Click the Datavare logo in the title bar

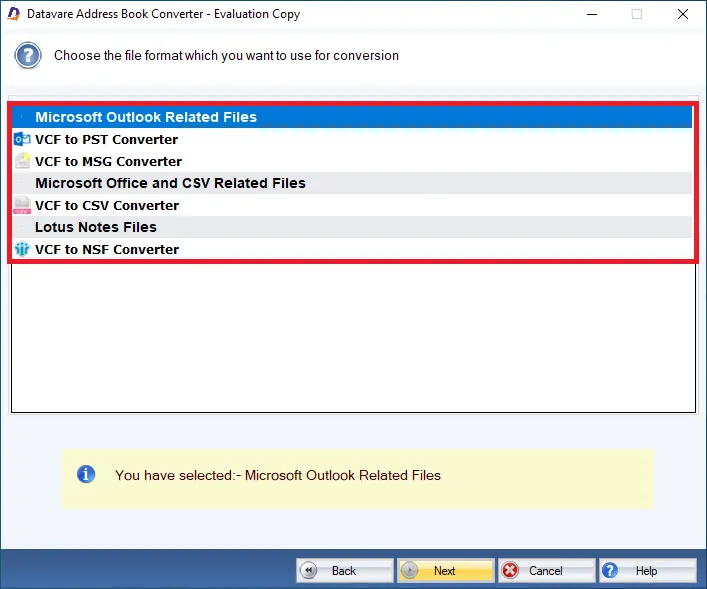coord(14,14)
